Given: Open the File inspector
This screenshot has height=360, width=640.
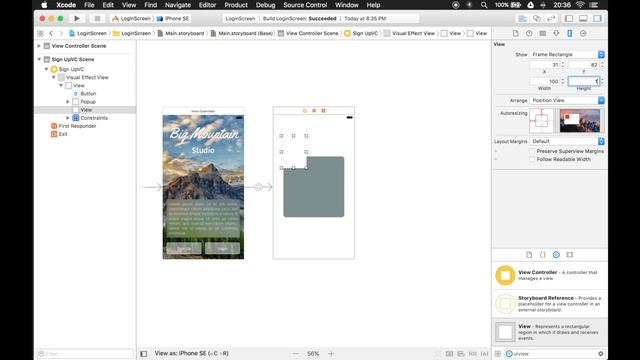Looking at the screenshot, I should coord(516,33).
